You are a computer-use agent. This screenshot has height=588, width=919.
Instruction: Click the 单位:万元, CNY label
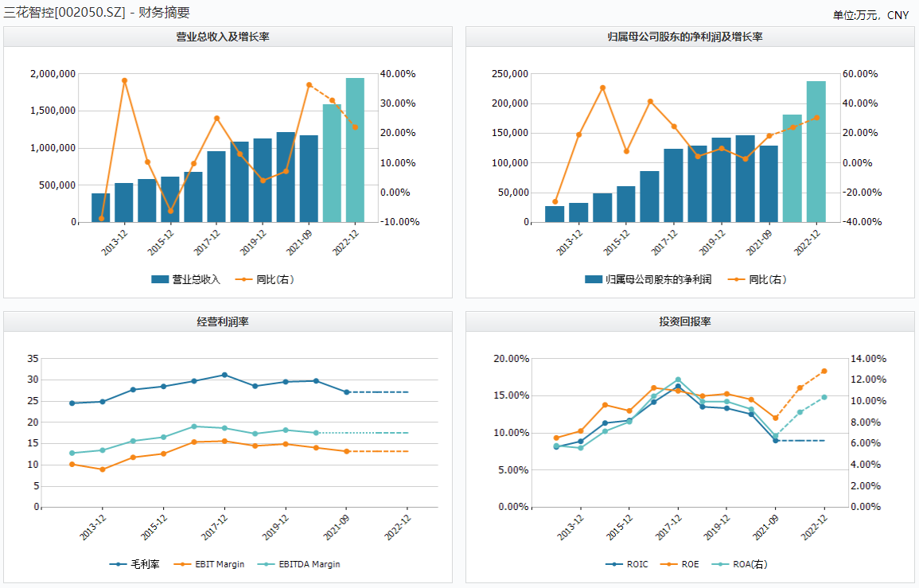870,15
